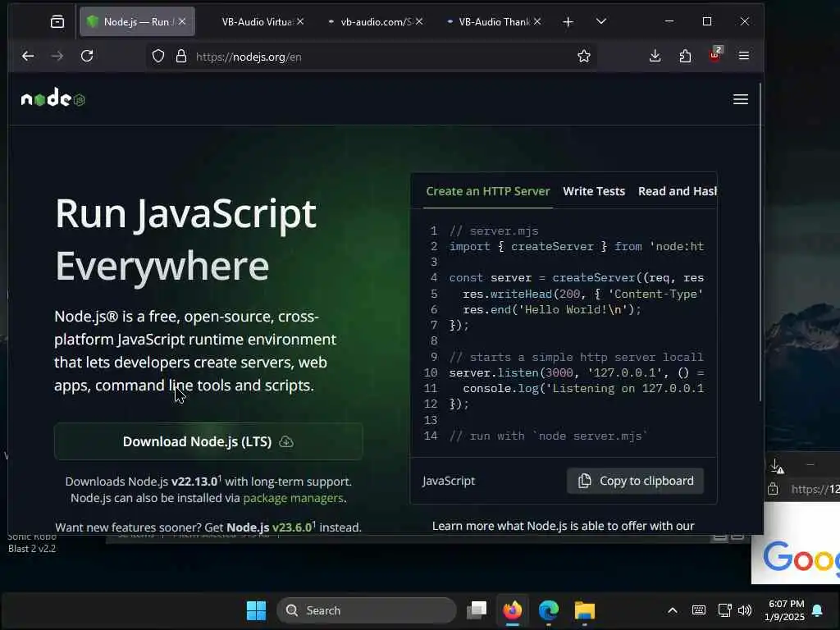Select Read and Hash code example
The width and height of the screenshot is (840, 630).
tap(677, 191)
